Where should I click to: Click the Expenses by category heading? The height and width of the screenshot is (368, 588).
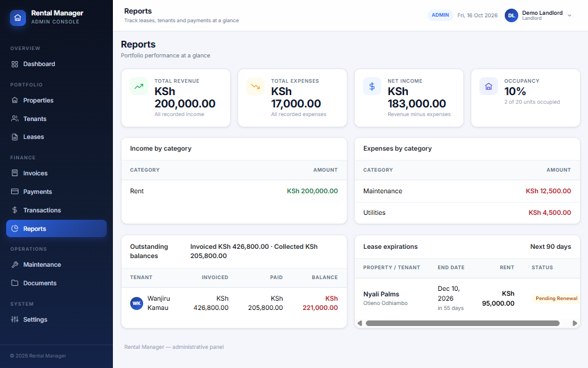(397, 149)
